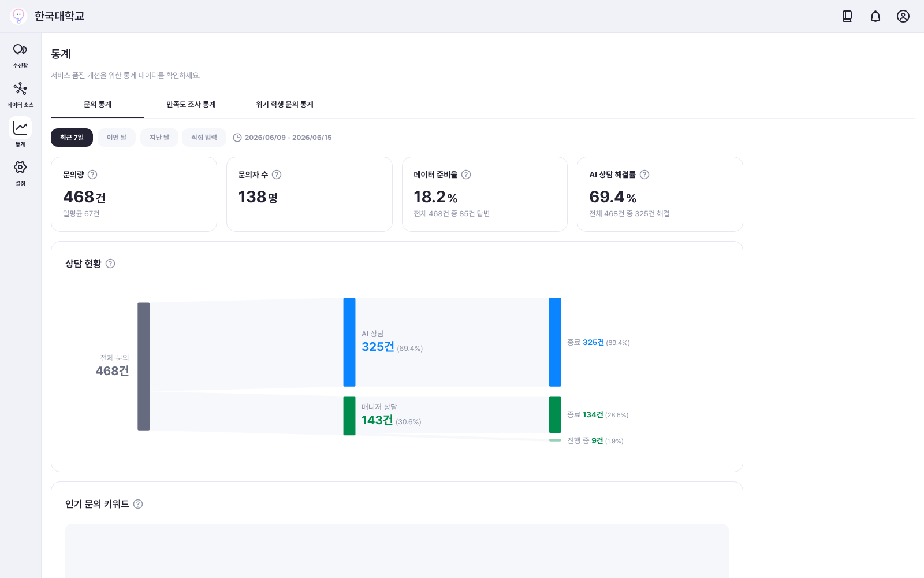
Task: Open the 설정 gear icon
Action: click(20, 173)
